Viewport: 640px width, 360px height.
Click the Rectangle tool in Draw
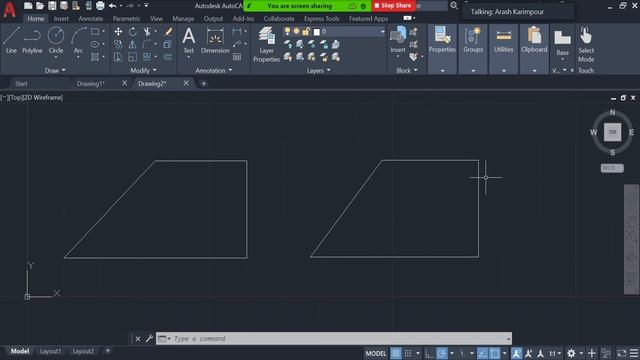[x=95, y=31]
